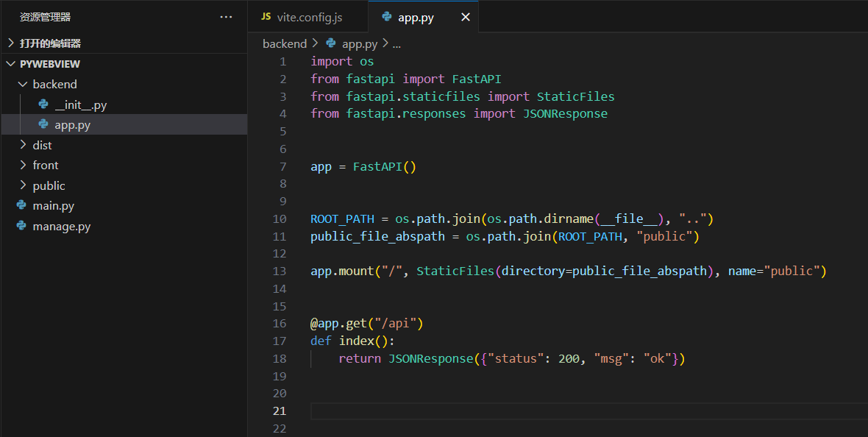Click app.mount on line 13
The height and width of the screenshot is (437, 868).
tap(342, 271)
